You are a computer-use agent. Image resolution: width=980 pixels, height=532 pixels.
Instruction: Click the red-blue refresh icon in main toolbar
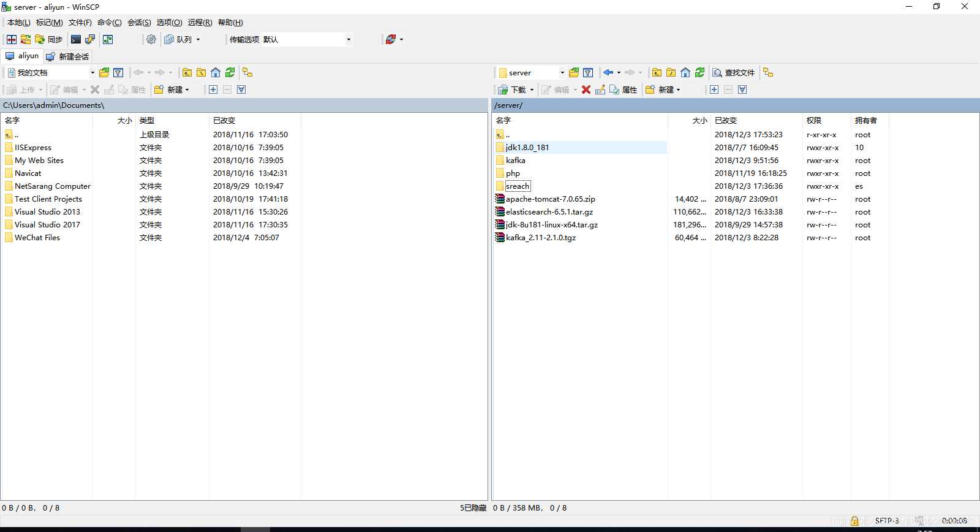pyautogui.click(x=390, y=39)
